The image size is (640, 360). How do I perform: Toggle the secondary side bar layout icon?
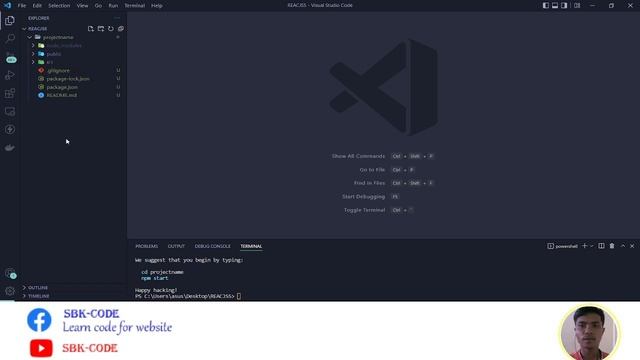coord(564,5)
